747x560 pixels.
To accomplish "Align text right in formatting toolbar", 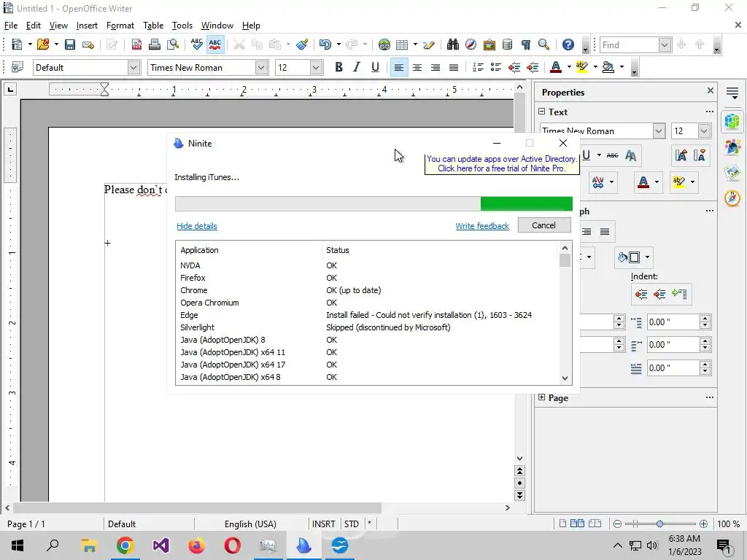I will click(x=436, y=67).
